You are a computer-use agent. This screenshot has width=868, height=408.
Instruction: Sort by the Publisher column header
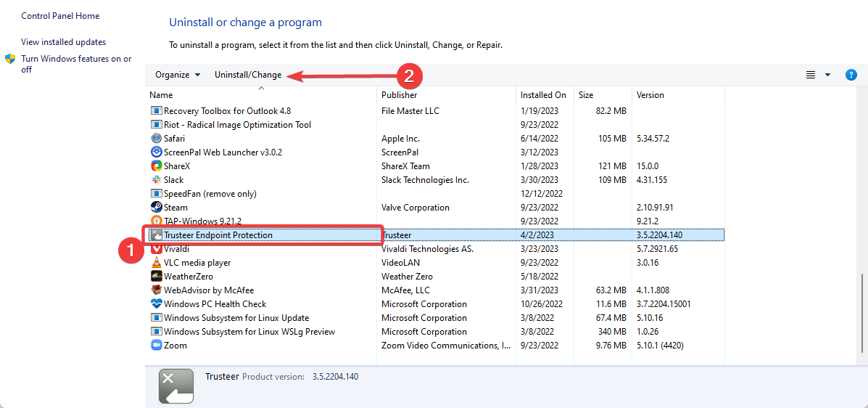point(399,95)
